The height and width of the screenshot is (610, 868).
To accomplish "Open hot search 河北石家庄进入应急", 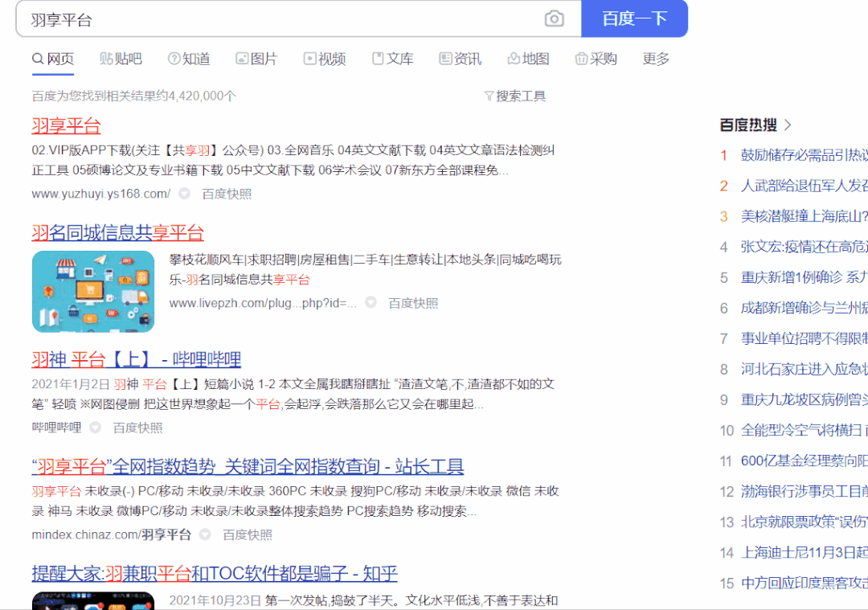I will pyautogui.click(x=805, y=369).
